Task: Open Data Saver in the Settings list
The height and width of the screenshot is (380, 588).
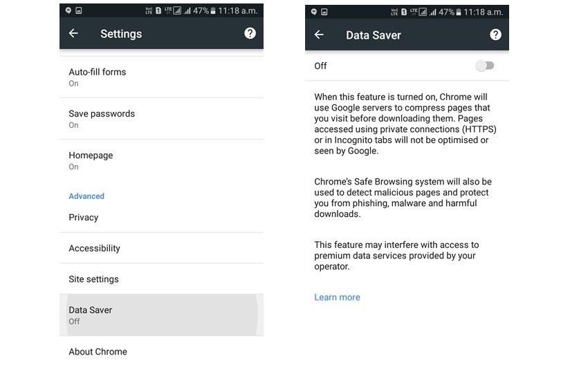Action: pyautogui.click(x=161, y=315)
